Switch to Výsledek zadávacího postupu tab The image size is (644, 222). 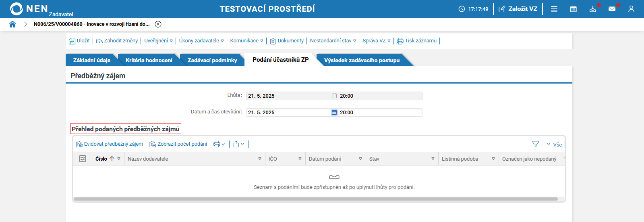362,60
